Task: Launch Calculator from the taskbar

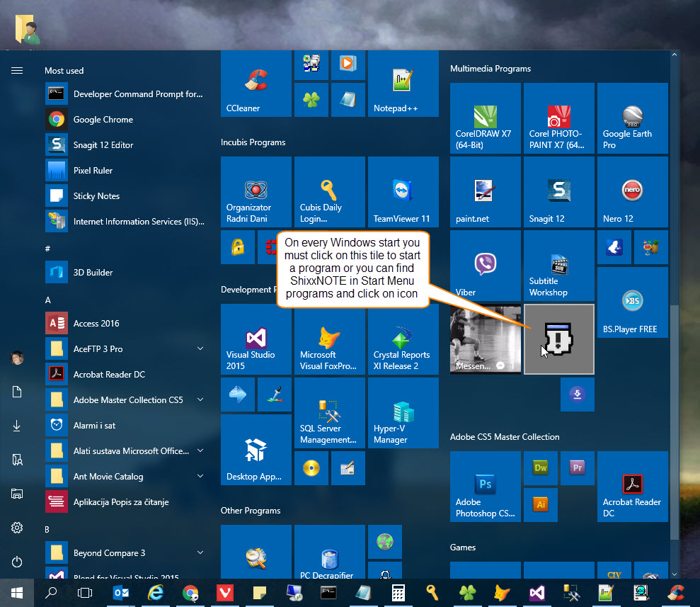Action: tap(398, 593)
